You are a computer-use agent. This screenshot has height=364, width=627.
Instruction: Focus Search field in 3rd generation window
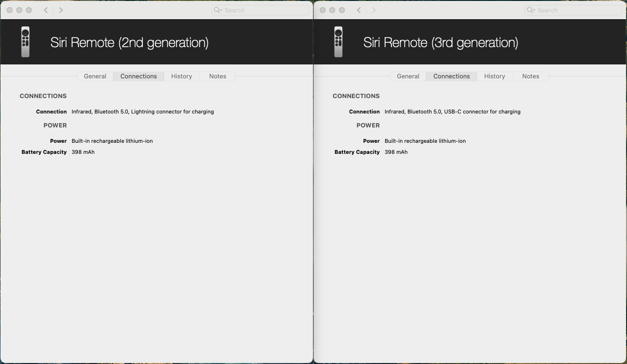click(x=573, y=10)
